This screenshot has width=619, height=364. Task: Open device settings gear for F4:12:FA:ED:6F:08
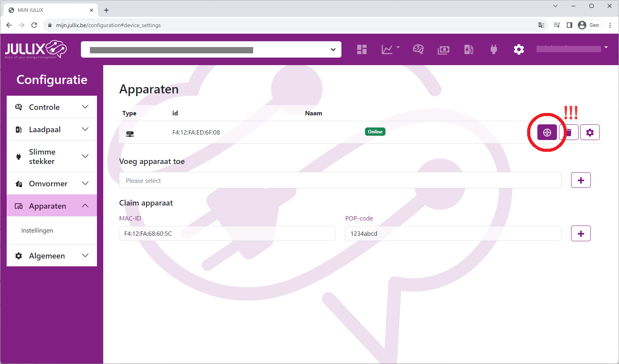[590, 133]
